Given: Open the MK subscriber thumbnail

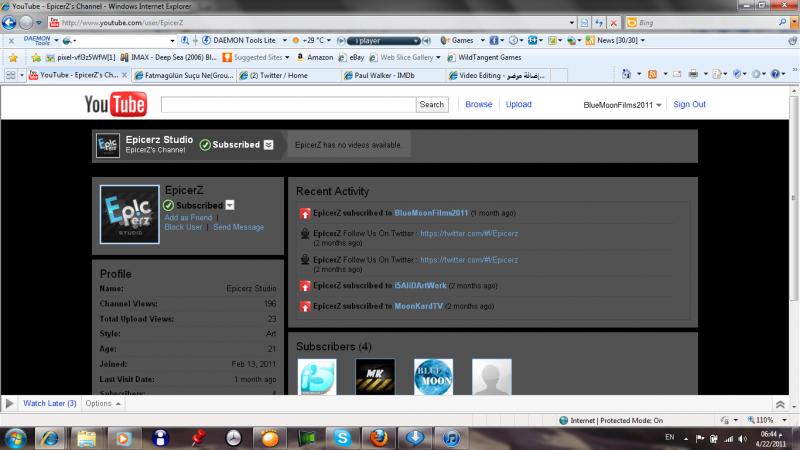Looking at the screenshot, I should click(x=375, y=377).
